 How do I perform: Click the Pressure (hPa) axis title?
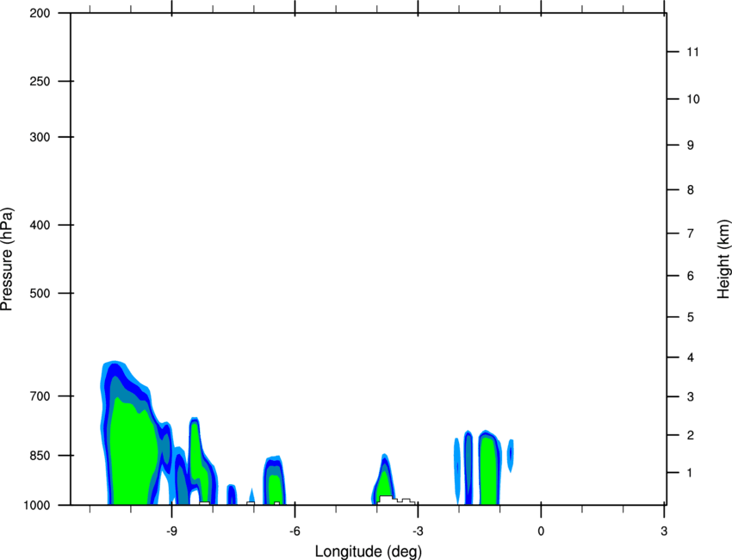pos(7,259)
